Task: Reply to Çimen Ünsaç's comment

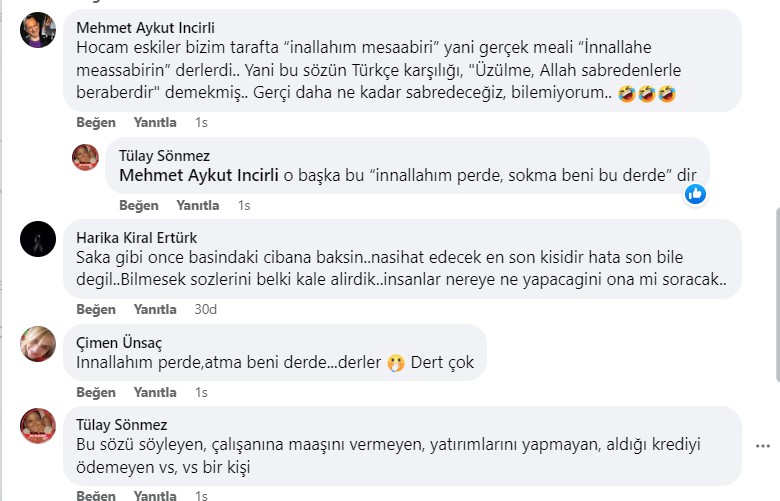Action: tap(155, 392)
